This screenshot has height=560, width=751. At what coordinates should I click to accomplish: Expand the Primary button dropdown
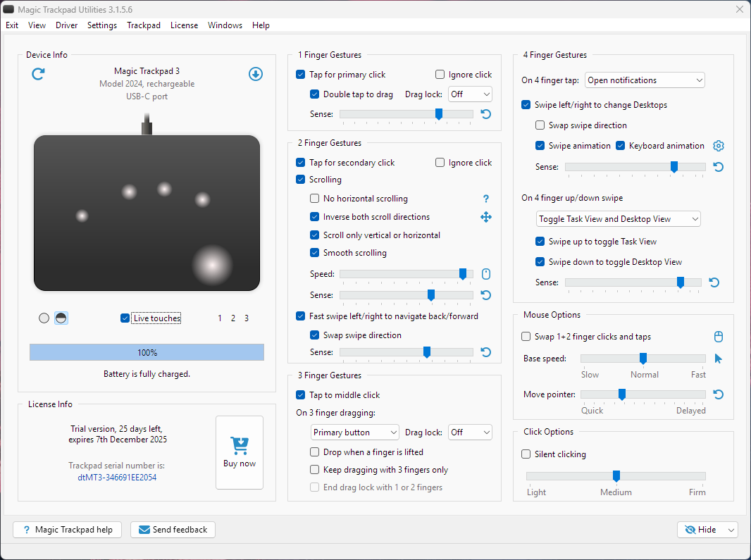(x=355, y=432)
